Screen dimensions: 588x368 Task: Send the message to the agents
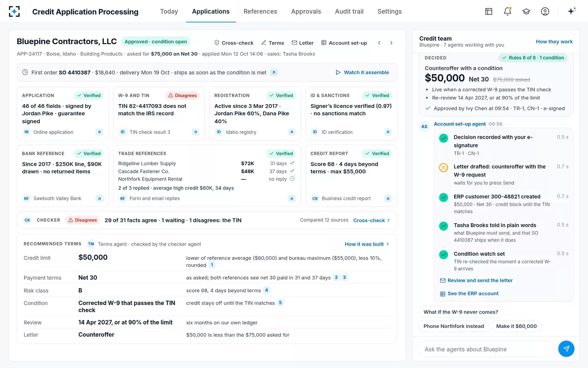566,349
